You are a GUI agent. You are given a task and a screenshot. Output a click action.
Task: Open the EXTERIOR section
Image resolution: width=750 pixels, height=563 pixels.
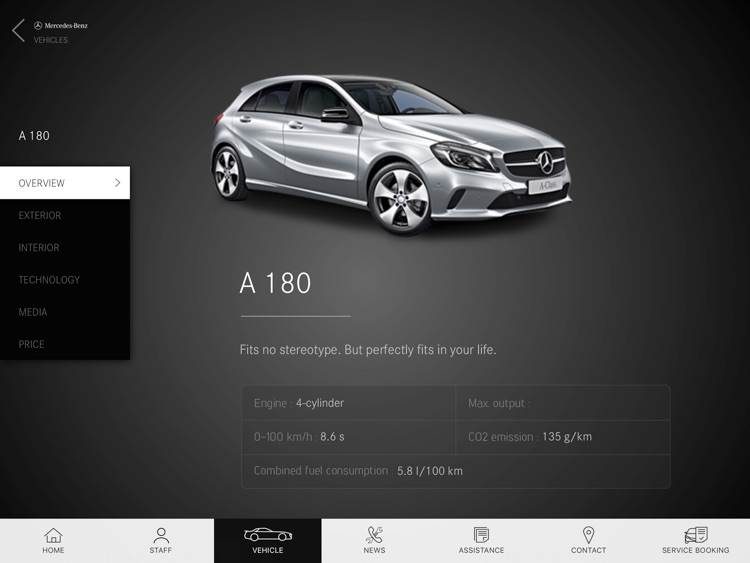pyautogui.click(x=65, y=215)
